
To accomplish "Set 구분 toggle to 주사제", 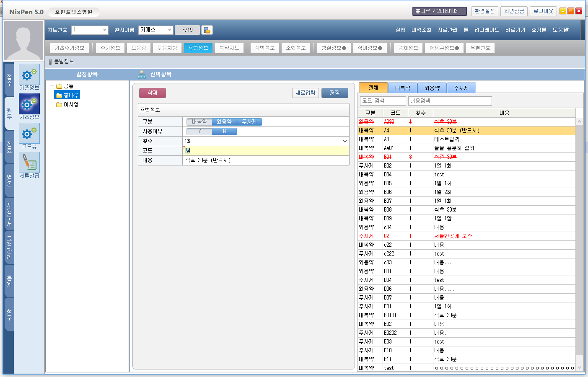I will 249,122.
